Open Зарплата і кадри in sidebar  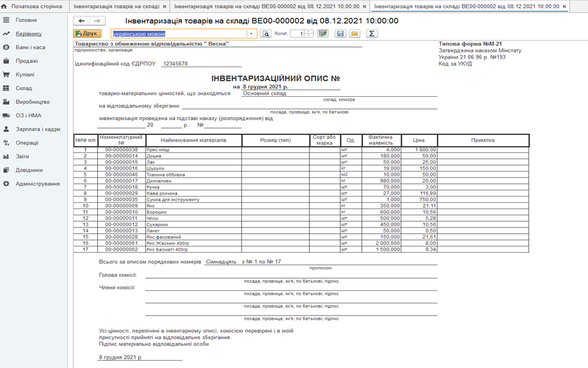point(38,129)
